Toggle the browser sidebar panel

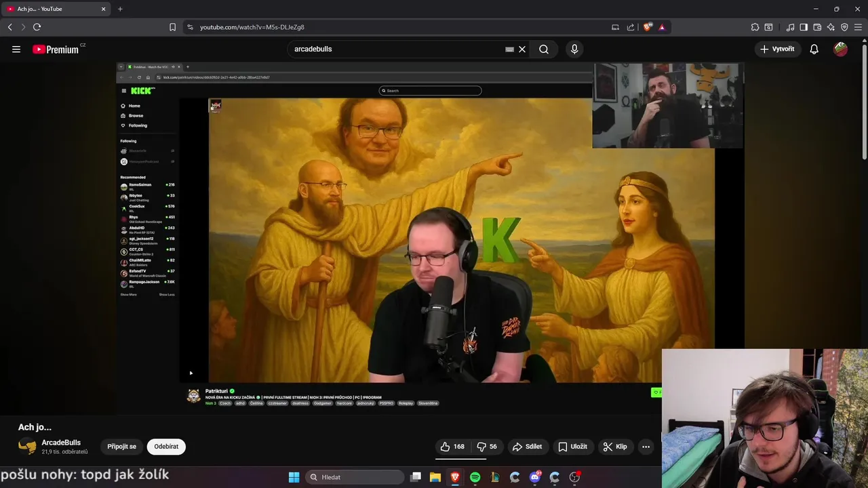click(804, 27)
